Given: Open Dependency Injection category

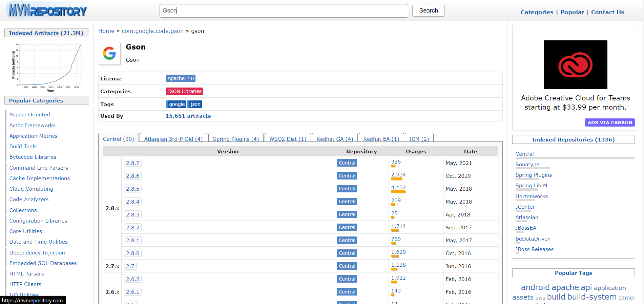Looking at the screenshot, I should pyautogui.click(x=37, y=252).
